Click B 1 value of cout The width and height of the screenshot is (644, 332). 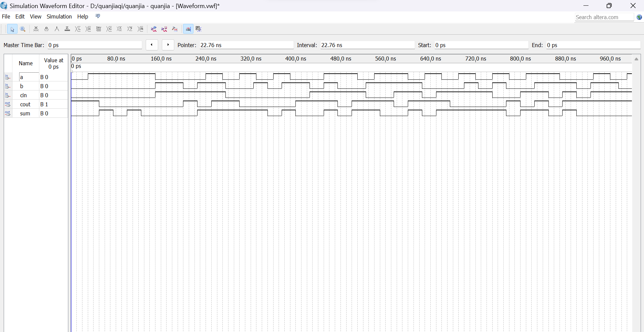coord(44,104)
